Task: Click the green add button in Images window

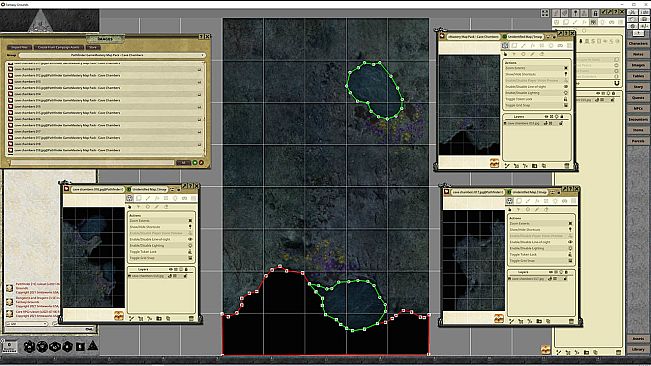Action: point(195,163)
